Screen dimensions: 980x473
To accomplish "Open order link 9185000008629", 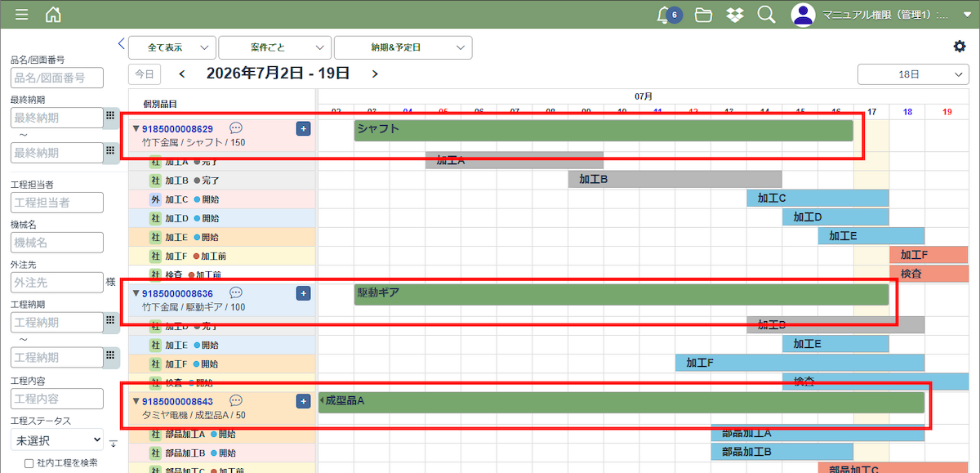I will point(177,129).
